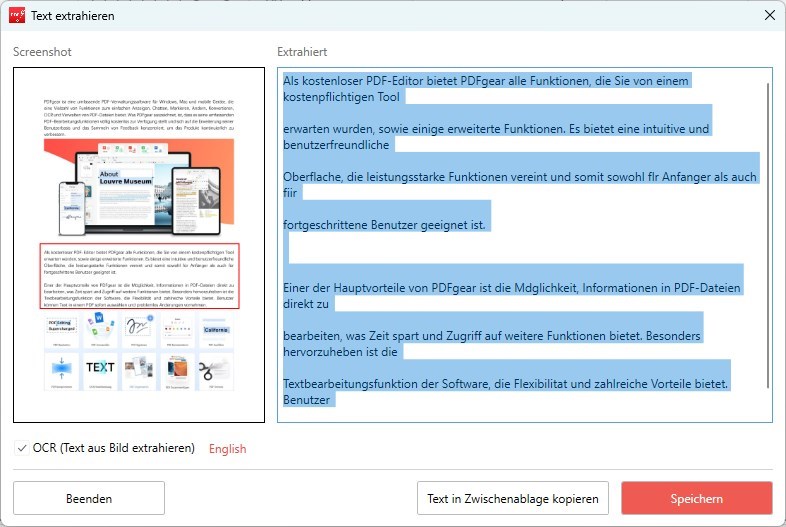The width and height of the screenshot is (786, 527).
Task: Click the 'Screenshot' label
Action: [x=42, y=52]
